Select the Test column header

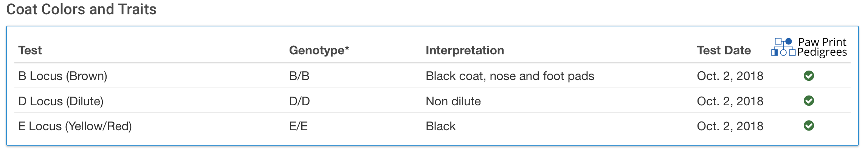click(30, 50)
